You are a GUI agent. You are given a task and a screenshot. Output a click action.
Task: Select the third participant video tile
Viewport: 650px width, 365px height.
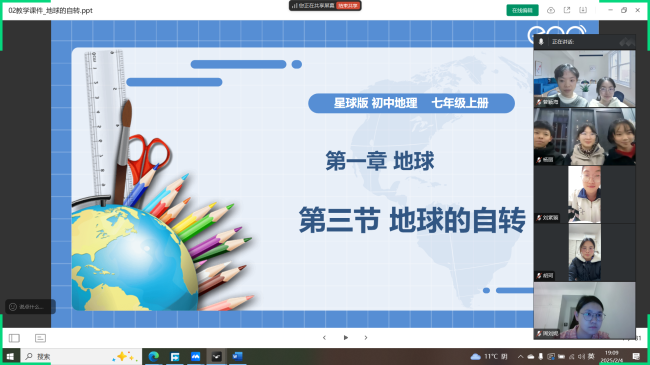coord(585,195)
